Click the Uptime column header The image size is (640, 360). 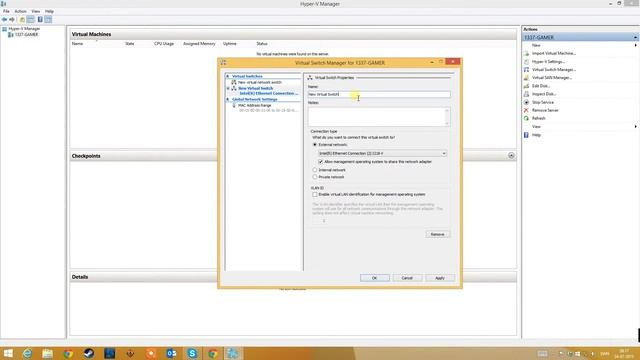tap(230, 44)
